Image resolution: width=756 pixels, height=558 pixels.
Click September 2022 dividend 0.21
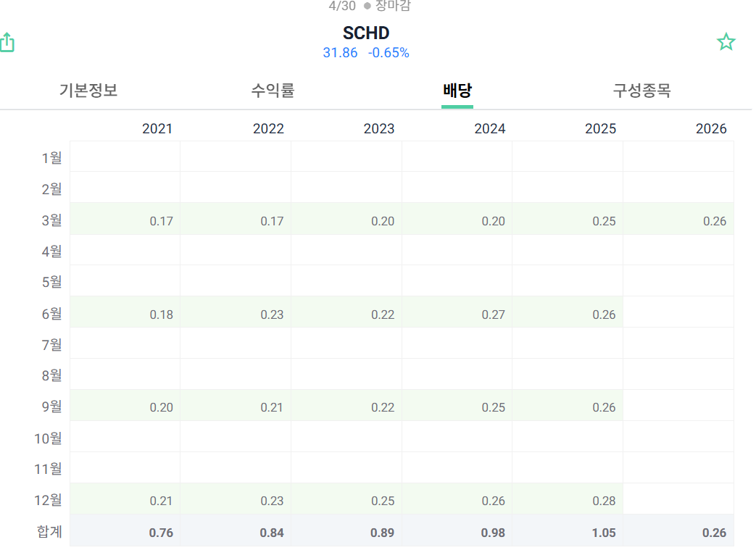click(272, 408)
